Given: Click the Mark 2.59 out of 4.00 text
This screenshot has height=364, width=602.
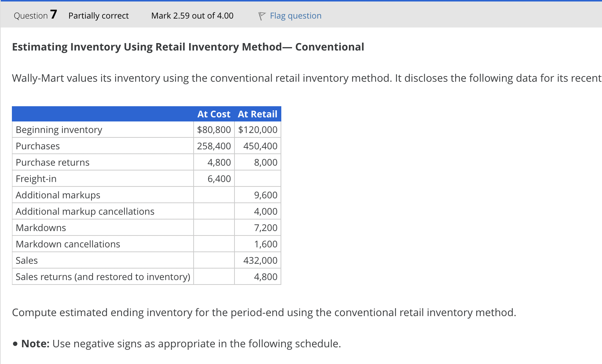Looking at the screenshot, I should 192,16.
